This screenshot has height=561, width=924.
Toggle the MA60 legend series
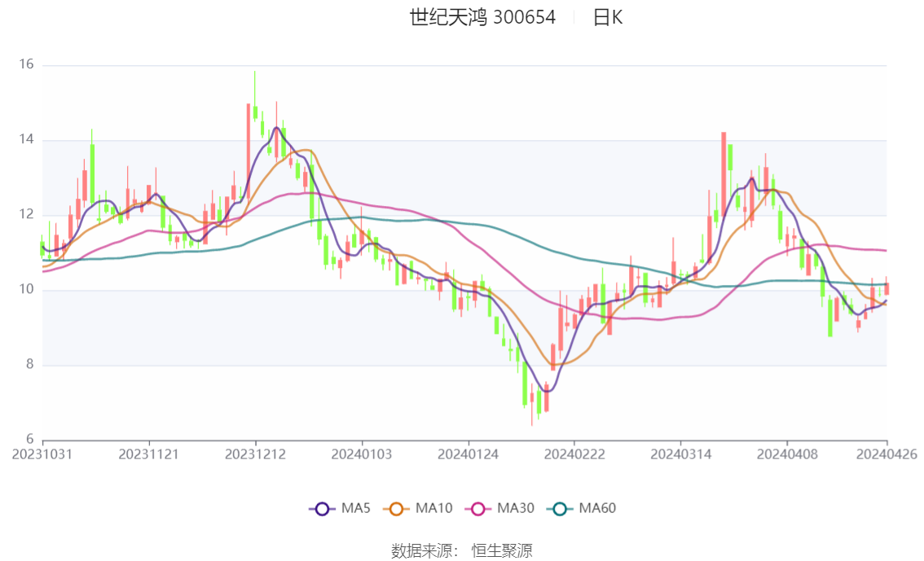pyautogui.click(x=582, y=509)
